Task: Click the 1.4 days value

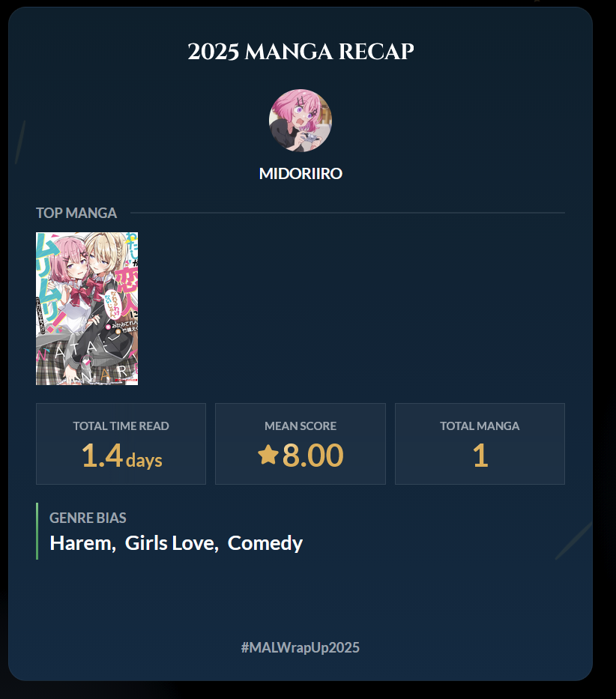Action: [121, 456]
